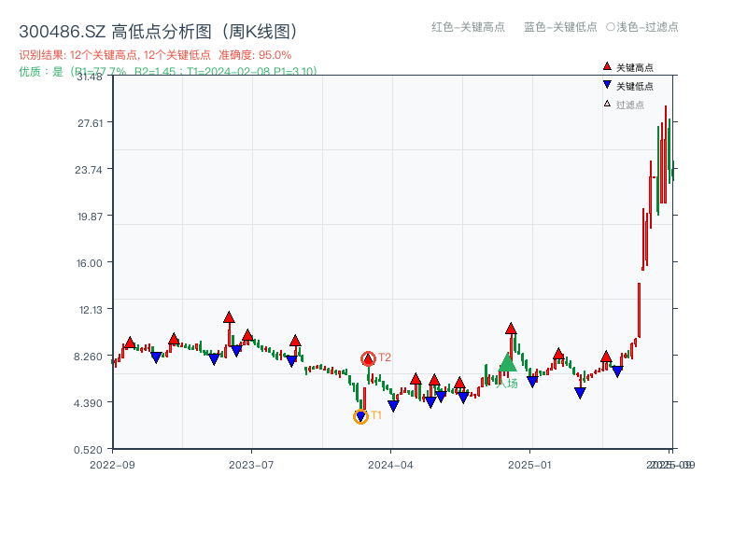Click the large green 入场 entry triangle
The image size is (747, 560).
pyautogui.click(x=507, y=362)
